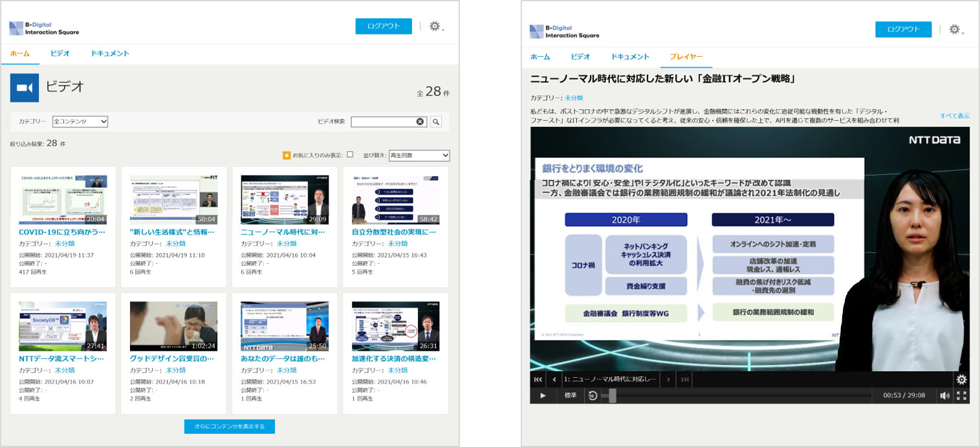Switch to the ドキュメント tab in left window
The height and width of the screenshot is (447, 980).
tap(110, 54)
